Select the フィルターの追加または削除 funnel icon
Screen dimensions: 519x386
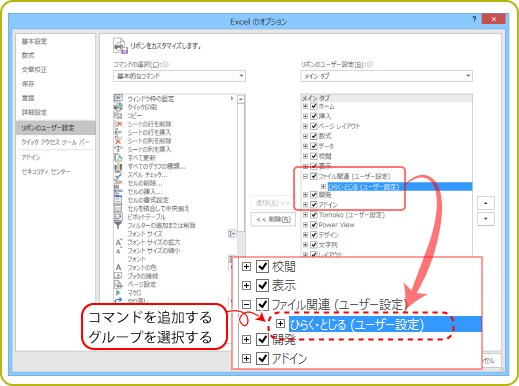pyautogui.click(x=118, y=225)
